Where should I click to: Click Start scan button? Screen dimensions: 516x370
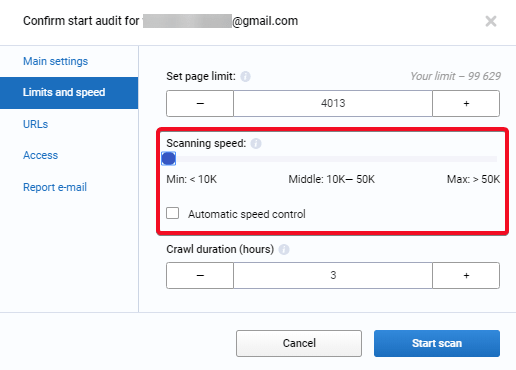tap(437, 343)
